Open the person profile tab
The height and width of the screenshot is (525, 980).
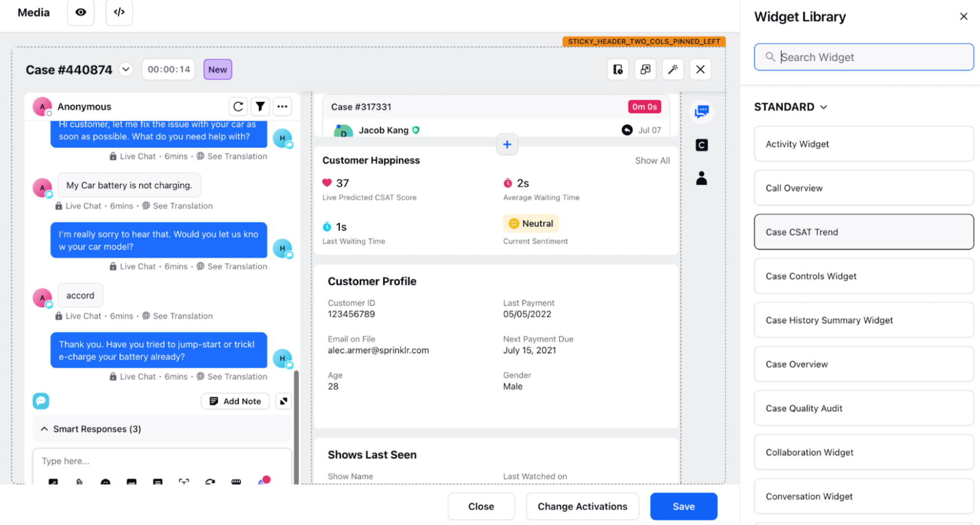702,178
